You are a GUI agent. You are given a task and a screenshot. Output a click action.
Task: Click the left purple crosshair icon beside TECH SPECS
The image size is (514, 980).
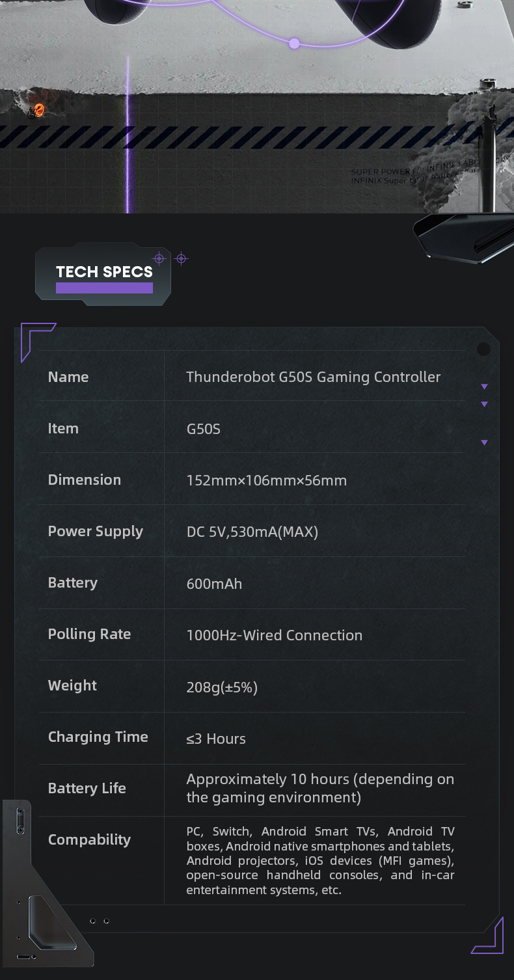tap(159, 259)
